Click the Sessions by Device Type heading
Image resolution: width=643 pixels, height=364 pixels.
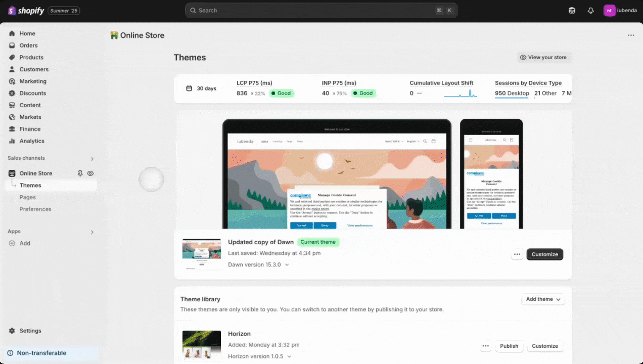click(x=528, y=83)
